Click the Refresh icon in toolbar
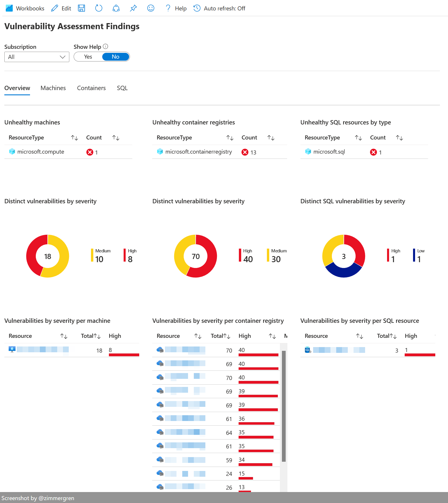Screen dimensions: 448x503 tap(99, 8)
